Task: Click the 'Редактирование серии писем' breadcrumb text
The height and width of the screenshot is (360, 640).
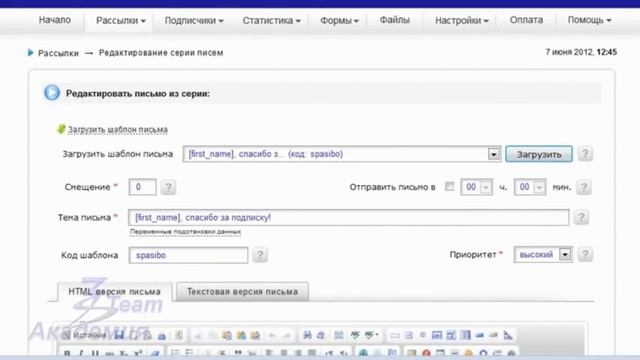Action: (x=161, y=53)
